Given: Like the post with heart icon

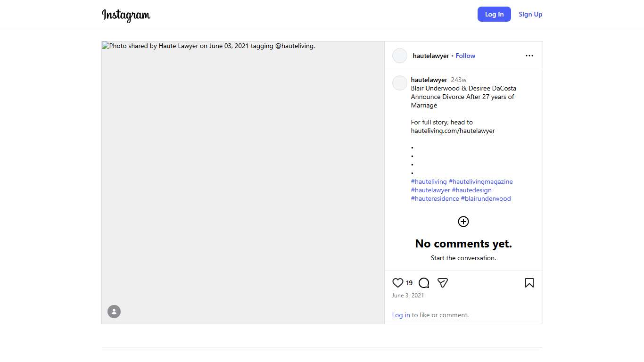Looking at the screenshot, I should point(397,283).
